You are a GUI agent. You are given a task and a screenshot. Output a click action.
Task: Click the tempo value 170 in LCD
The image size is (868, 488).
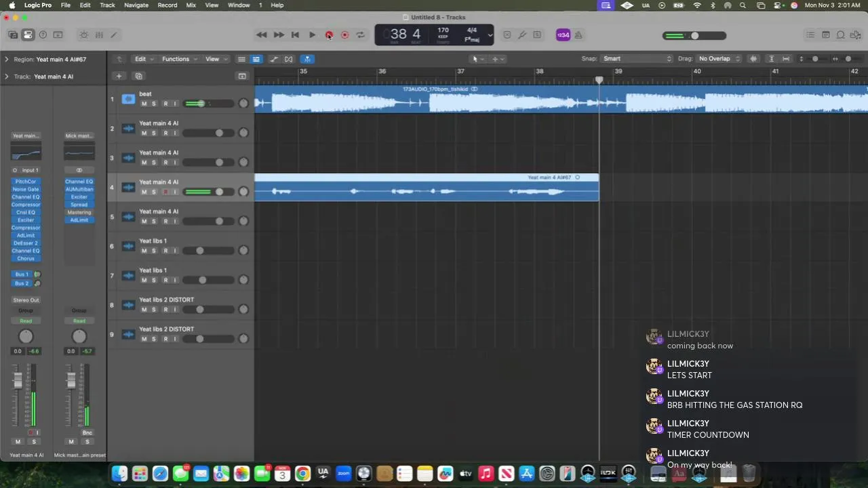pyautogui.click(x=443, y=30)
